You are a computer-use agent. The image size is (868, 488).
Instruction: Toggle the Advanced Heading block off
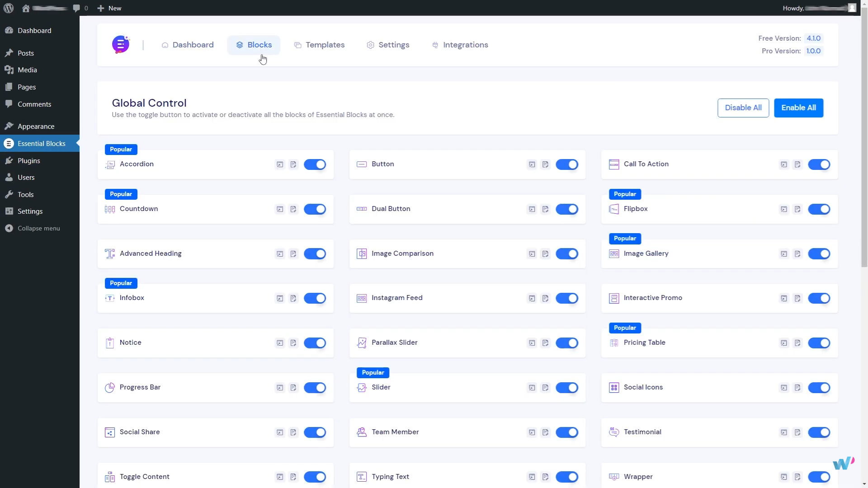click(315, 254)
